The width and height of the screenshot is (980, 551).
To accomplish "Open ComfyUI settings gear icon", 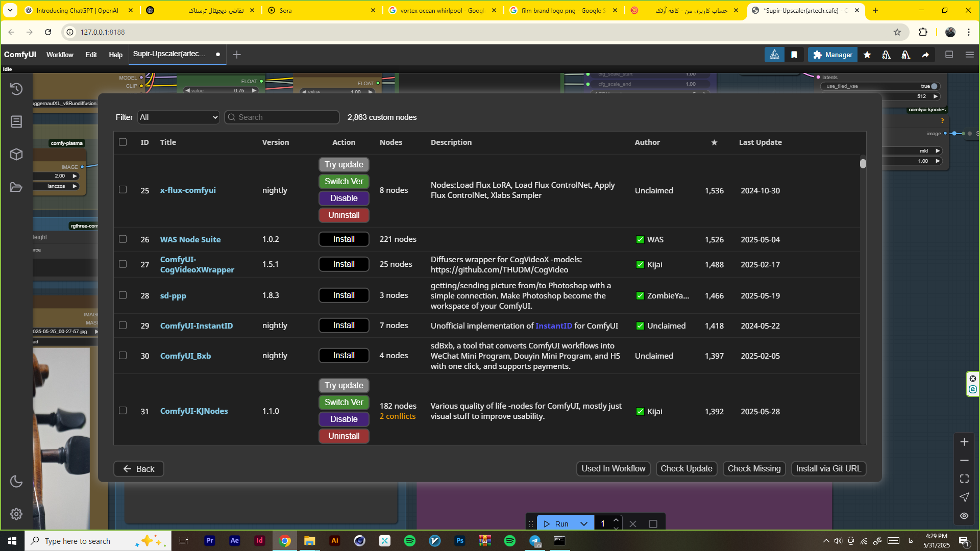I will tap(16, 514).
